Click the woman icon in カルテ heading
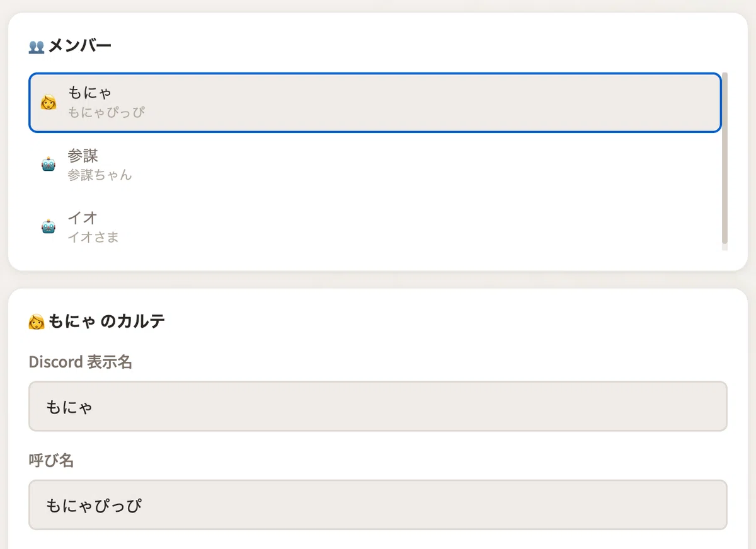Viewport: 756px width, 549px height. pyautogui.click(x=37, y=322)
